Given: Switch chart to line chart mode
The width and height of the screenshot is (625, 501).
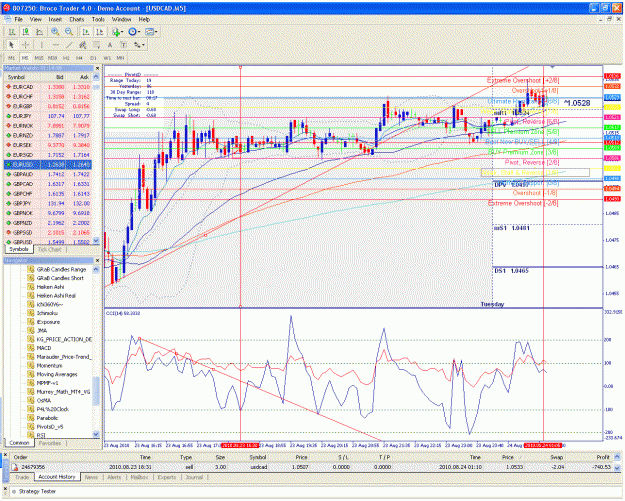Looking at the screenshot, I should [x=39, y=32].
